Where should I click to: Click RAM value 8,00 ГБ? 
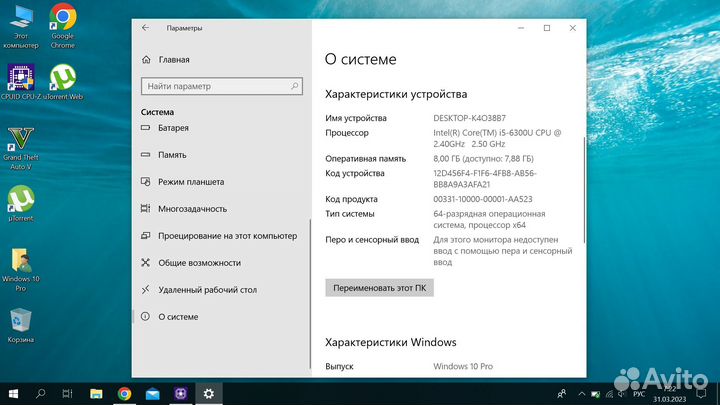[x=483, y=158]
